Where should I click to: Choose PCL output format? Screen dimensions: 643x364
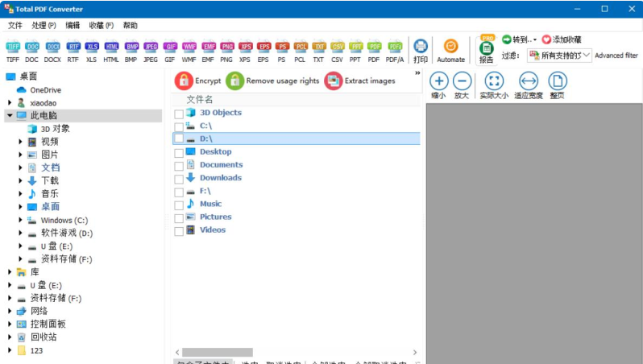[301, 52]
